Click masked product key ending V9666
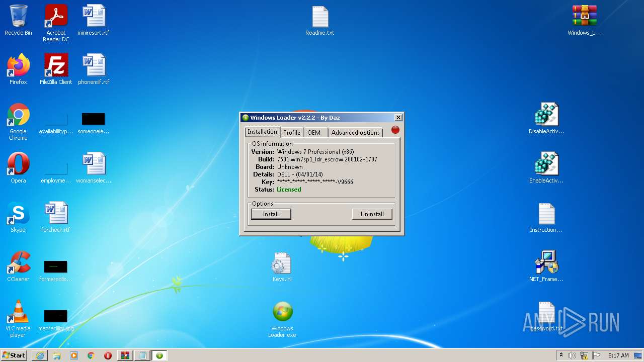Screen dimensions: 644x362 coord(315,182)
